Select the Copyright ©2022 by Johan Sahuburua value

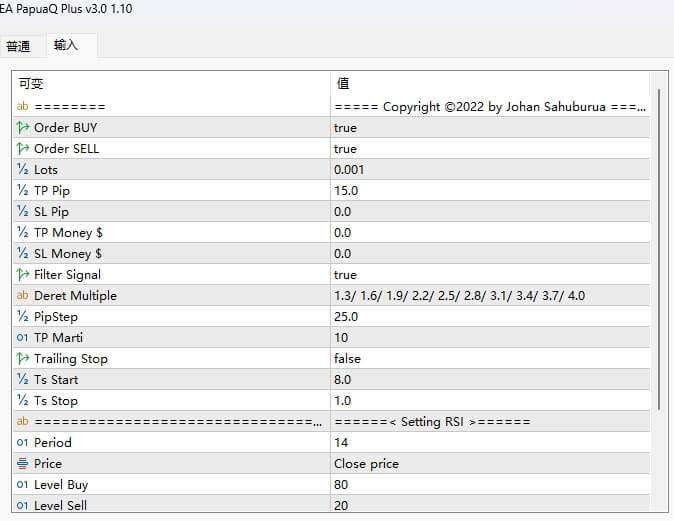(x=490, y=106)
